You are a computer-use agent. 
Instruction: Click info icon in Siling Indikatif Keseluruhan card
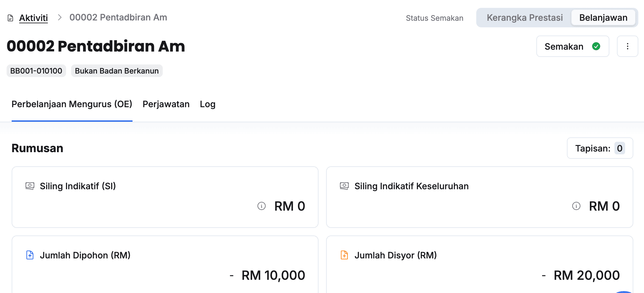(x=576, y=206)
